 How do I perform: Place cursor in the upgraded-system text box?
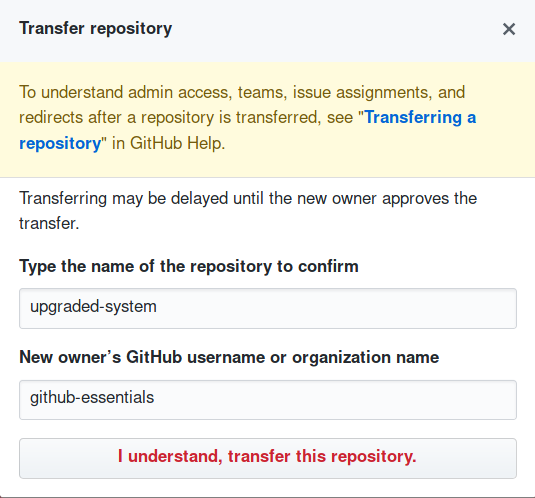268,308
